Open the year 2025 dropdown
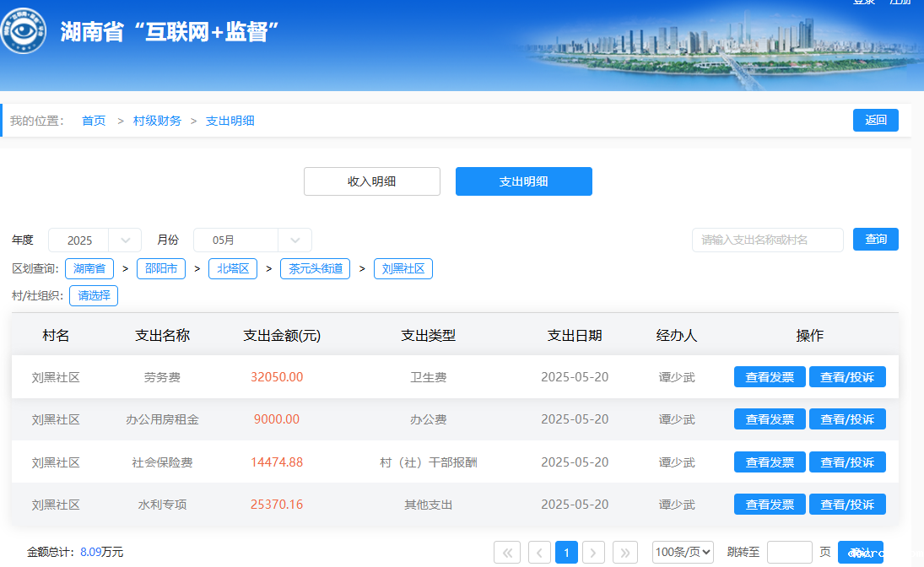Image resolution: width=924 pixels, height=567 pixels. (95, 240)
